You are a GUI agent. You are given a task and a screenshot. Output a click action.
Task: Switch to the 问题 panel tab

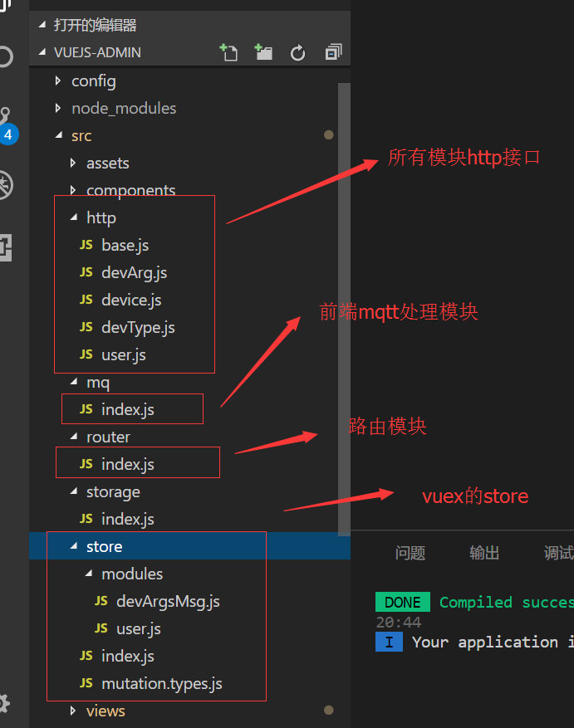(x=410, y=554)
